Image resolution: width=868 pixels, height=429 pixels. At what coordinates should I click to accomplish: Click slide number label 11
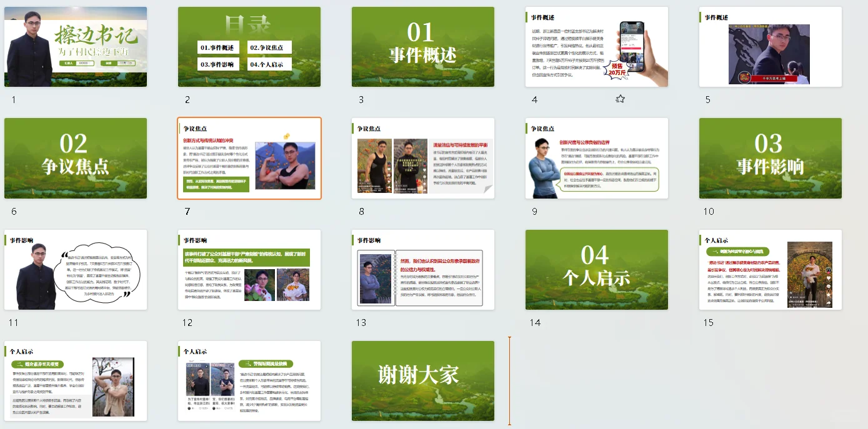click(x=14, y=323)
